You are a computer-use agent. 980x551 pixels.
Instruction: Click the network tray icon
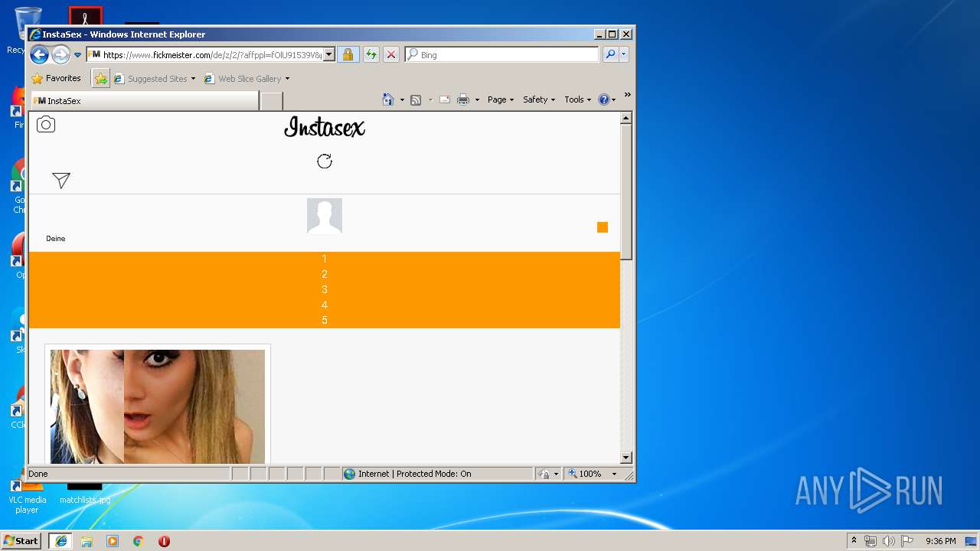pyautogui.click(x=871, y=541)
